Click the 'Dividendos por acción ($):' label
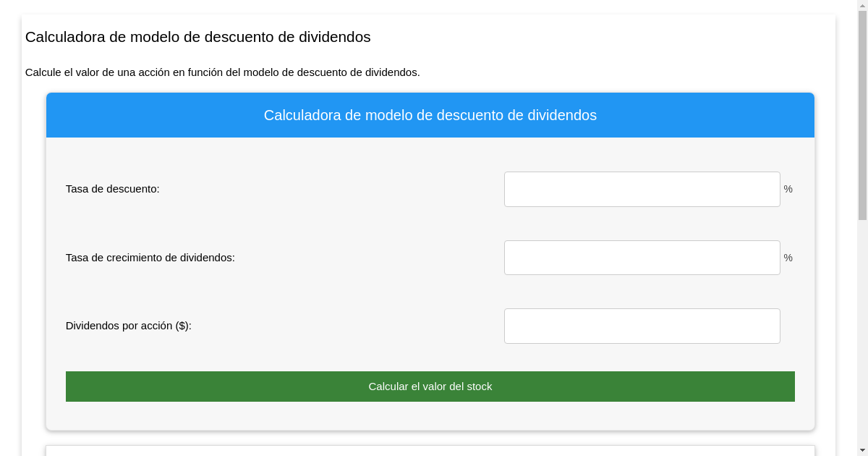868x456 pixels. pos(128,326)
